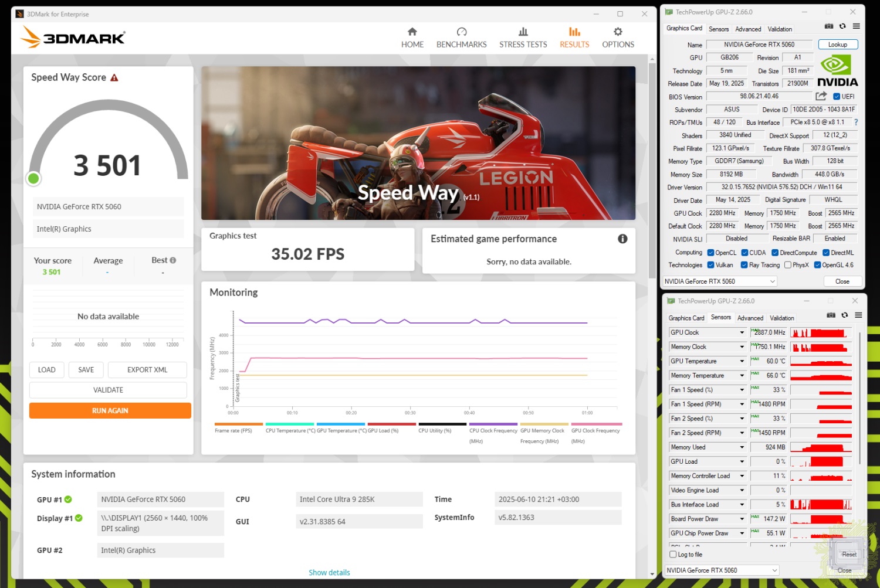This screenshot has height=588, width=880.
Task: Click the orange RUN AGAIN button
Action: [110, 410]
